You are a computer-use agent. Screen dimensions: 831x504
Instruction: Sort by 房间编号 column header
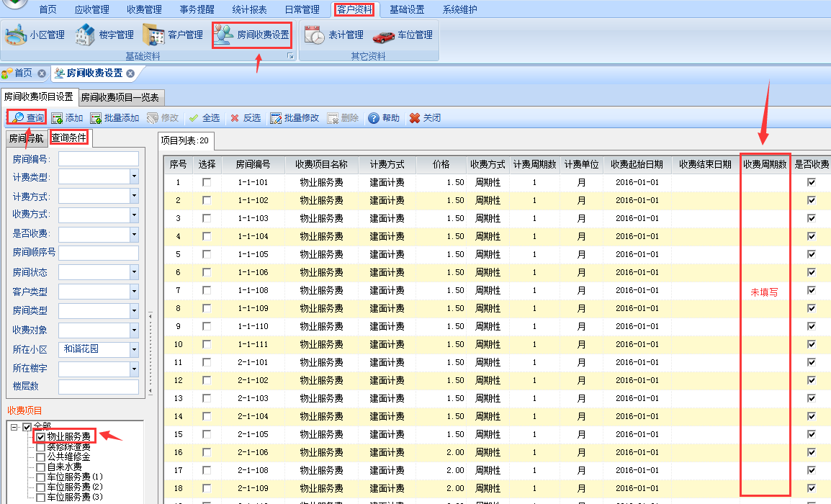[x=253, y=165]
